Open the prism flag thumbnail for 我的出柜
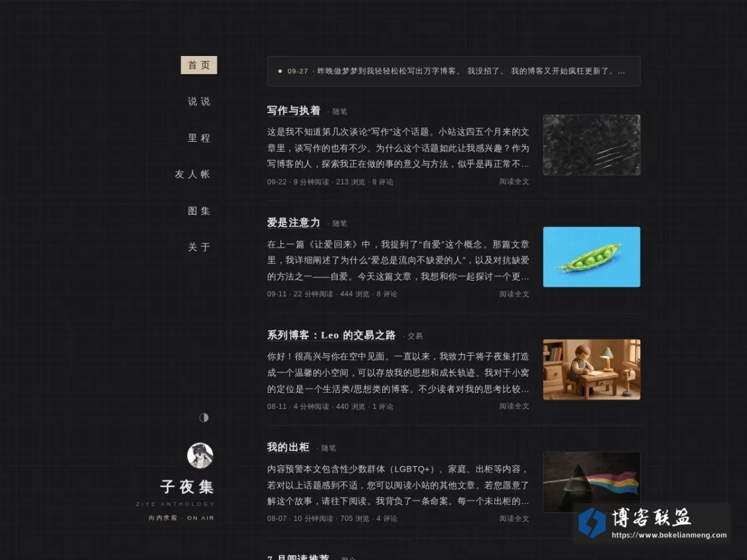Image resolution: width=747 pixels, height=560 pixels. [x=591, y=482]
